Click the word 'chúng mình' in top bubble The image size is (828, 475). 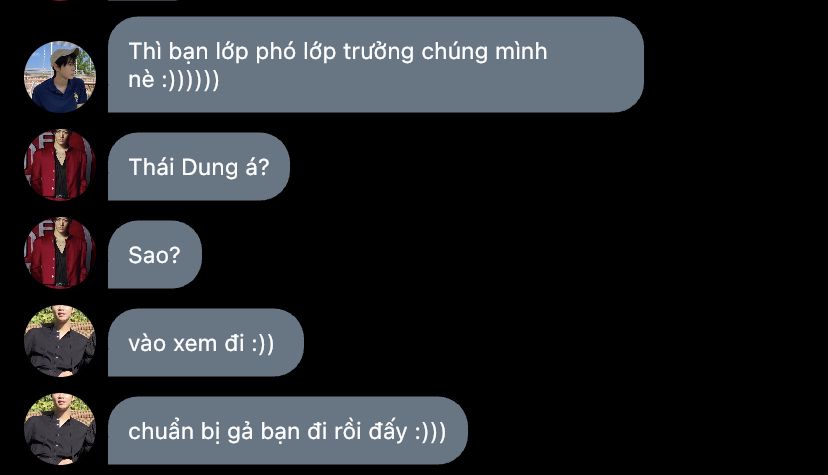[485, 53]
